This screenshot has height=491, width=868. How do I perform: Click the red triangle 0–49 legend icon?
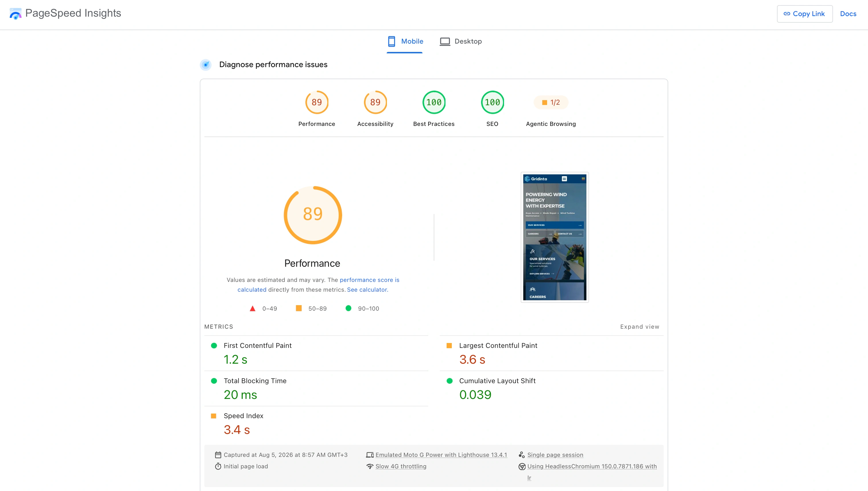point(252,309)
